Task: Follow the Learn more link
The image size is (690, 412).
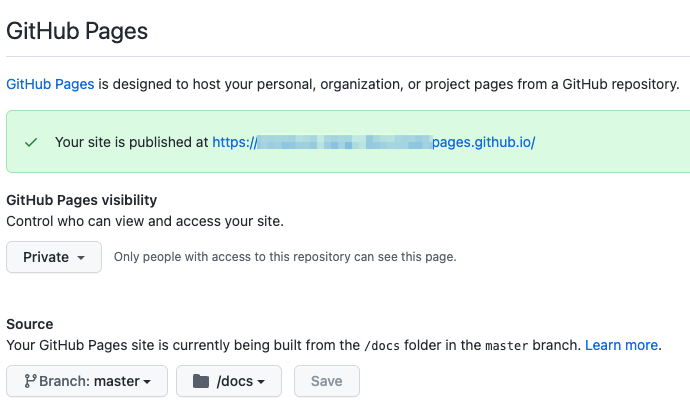Action: pyautogui.click(x=621, y=345)
